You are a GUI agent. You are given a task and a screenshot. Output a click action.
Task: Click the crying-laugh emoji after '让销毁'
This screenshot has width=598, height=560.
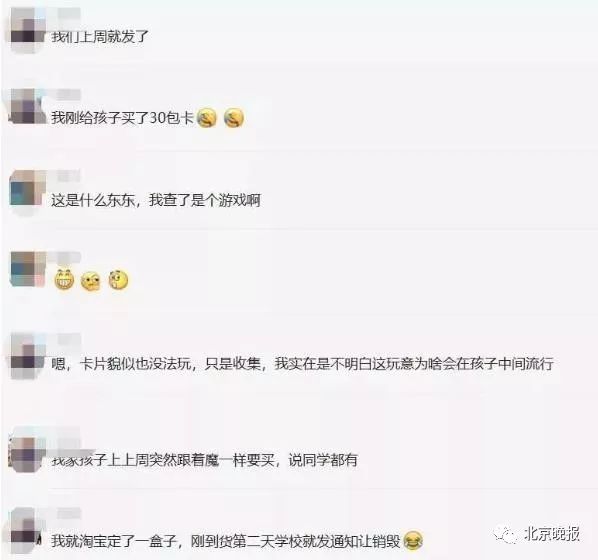tap(413, 541)
